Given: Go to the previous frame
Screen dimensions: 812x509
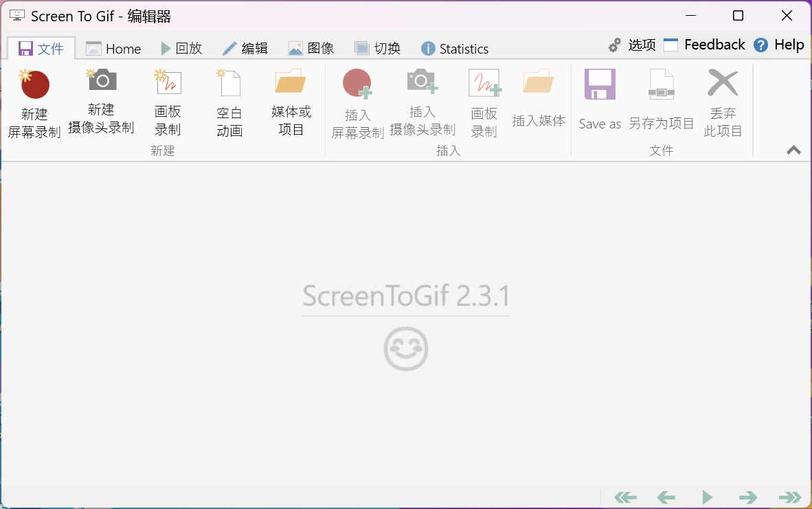Looking at the screenshot, I should click(x=666, y=497).
